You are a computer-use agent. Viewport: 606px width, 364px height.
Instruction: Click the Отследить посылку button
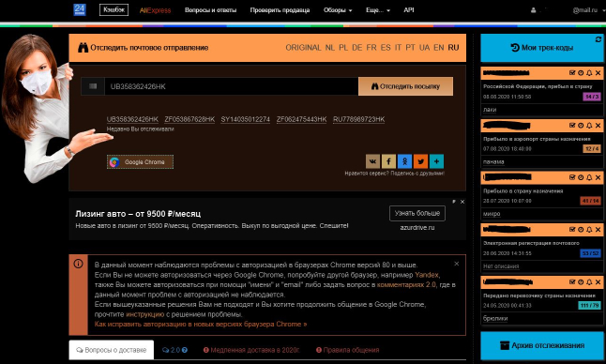[406, 86]
